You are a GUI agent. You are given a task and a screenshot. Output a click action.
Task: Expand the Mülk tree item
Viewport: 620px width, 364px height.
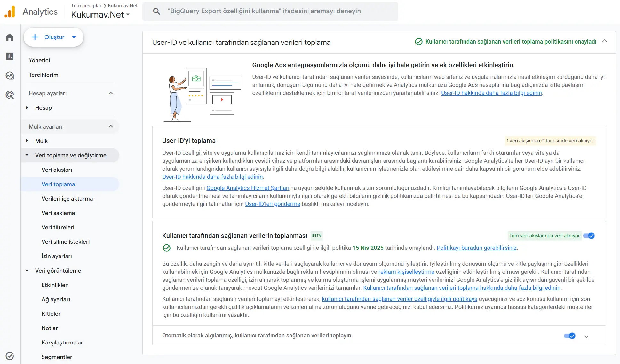pos(27,141)
